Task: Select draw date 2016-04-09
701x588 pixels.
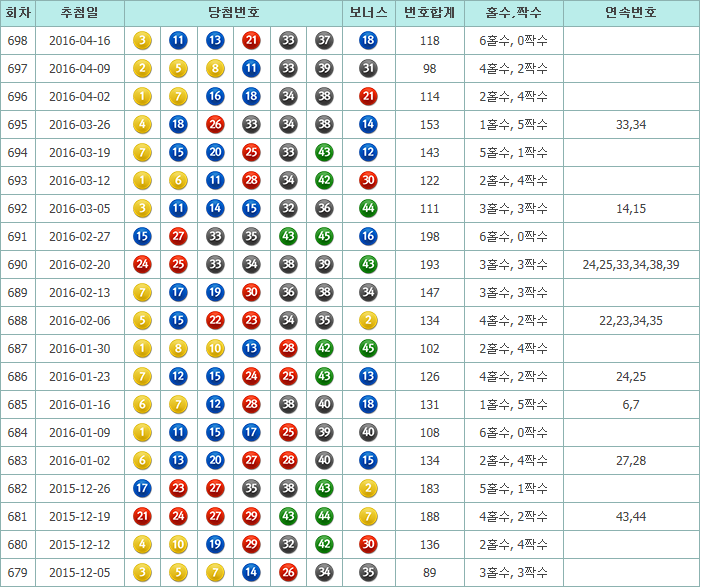Action: 80,69
